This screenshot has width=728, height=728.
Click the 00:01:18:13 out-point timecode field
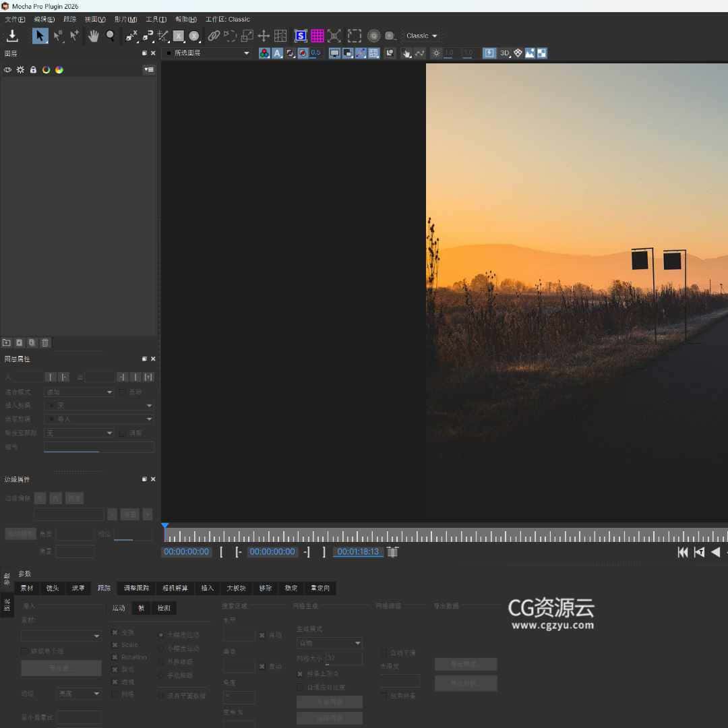(x=358, y=551)
